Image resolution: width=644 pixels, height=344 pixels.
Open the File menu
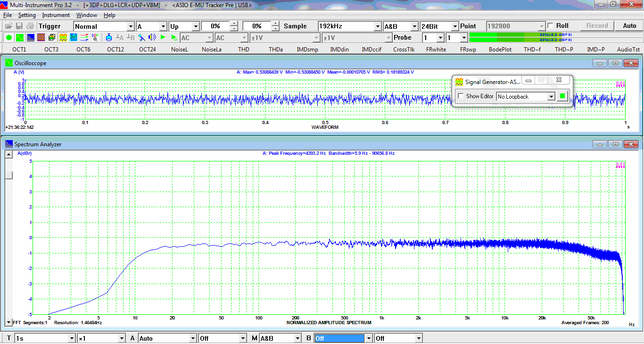[x=8, y=15]
